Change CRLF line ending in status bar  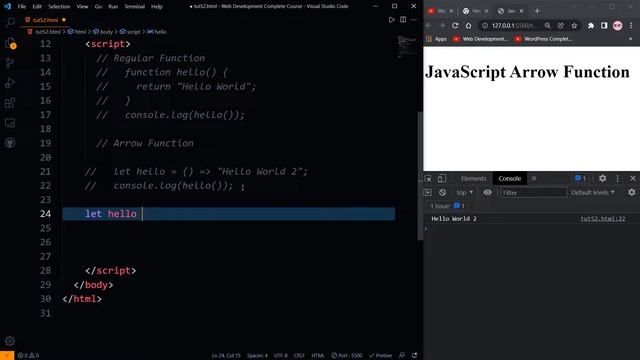click(x=299, y=356)
